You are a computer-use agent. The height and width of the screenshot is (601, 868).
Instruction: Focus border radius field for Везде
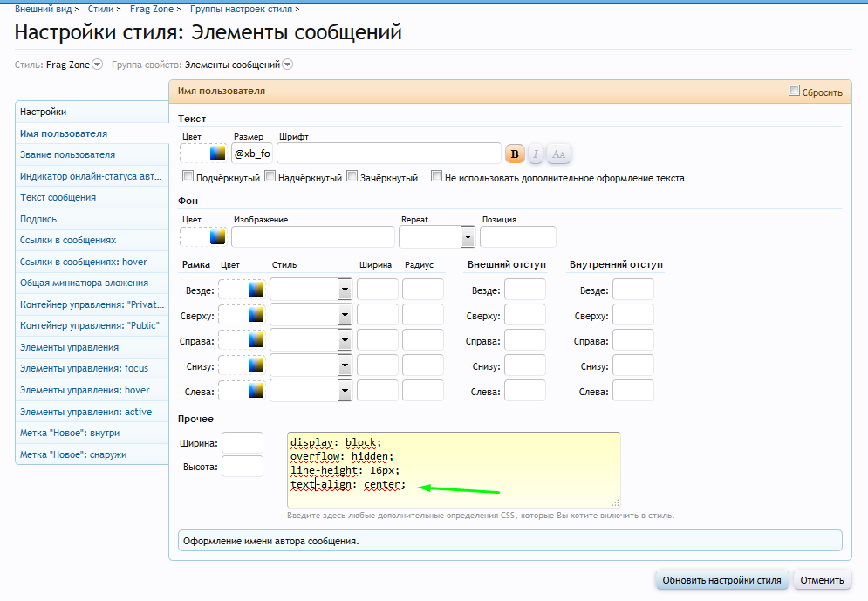pyautogui.click(x=423, y=290)
